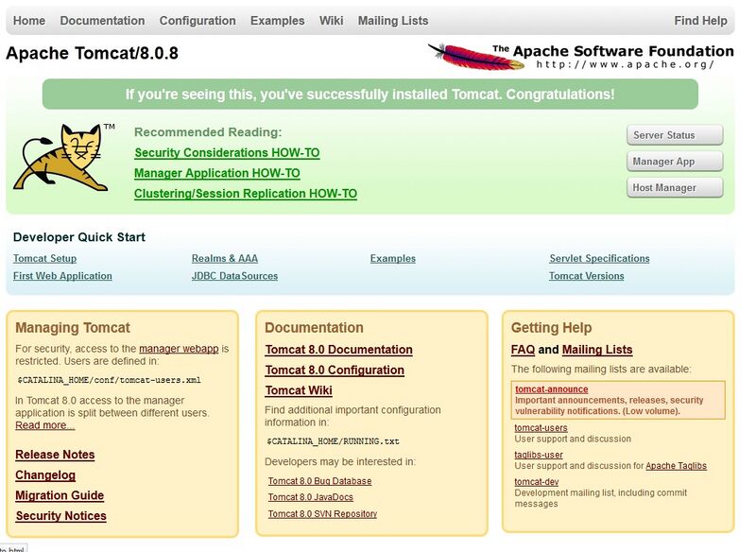This screenshot has width=756, height=552.
Task: Open Tomcat 8.0 Documentation
Action: pyautogui.click(x=339, y=350)
